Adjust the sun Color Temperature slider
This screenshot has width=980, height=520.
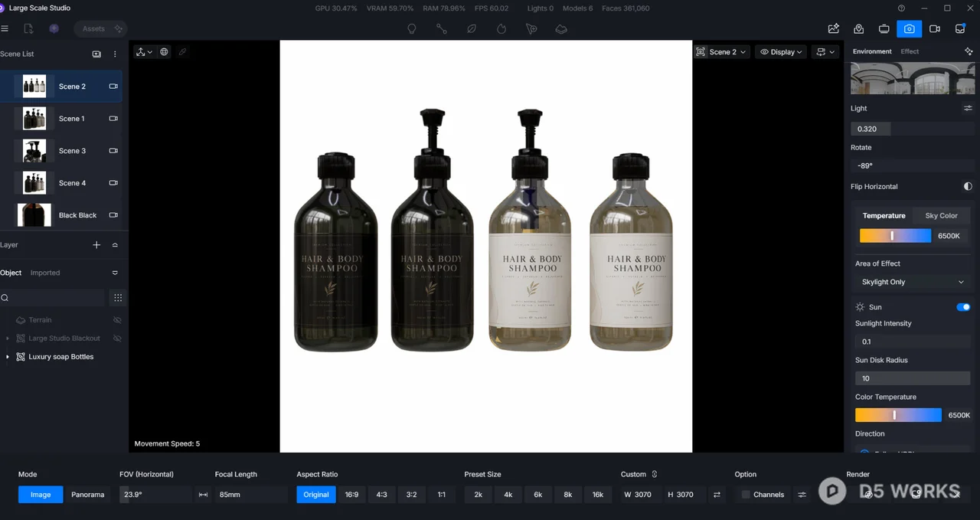click(898, 415)
